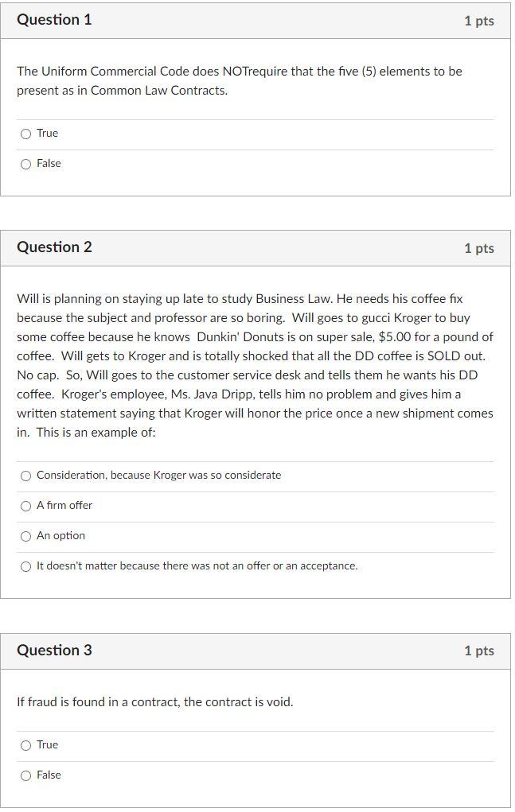Click the Uniform Commercial Code question text
Viewport: 515px width, 812px height.
click(x=239, y=79)
